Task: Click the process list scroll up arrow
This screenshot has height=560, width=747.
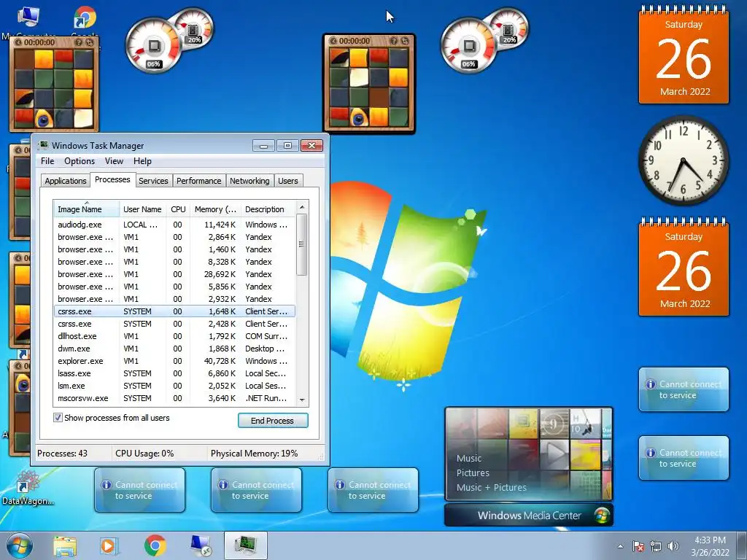Action: click(x=301, y=207)
